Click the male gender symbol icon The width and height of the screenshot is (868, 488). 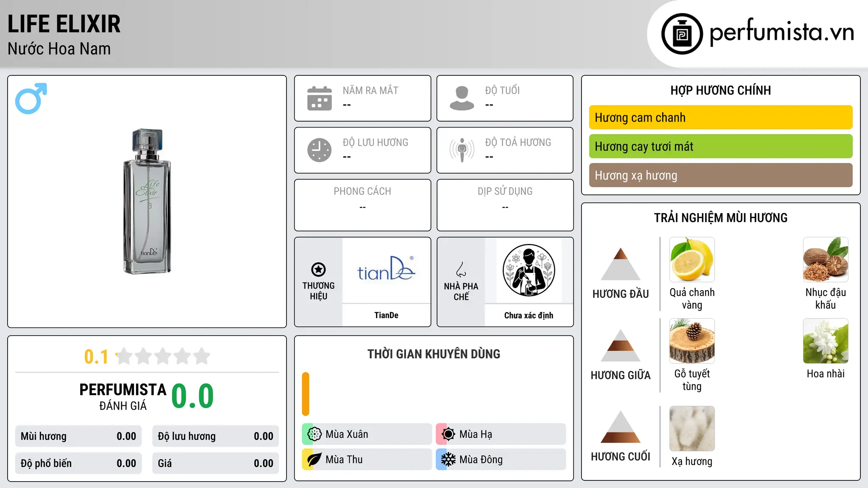31,99
